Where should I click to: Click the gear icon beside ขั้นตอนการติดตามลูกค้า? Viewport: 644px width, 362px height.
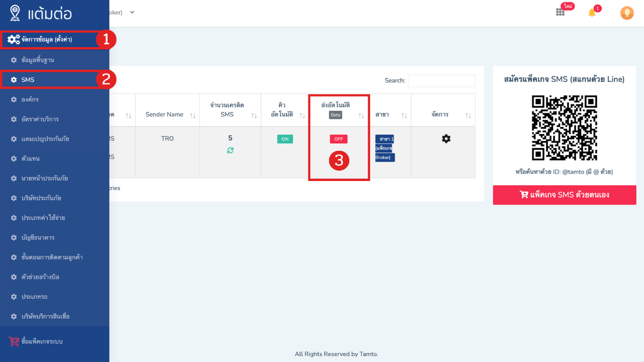(14, 257)
